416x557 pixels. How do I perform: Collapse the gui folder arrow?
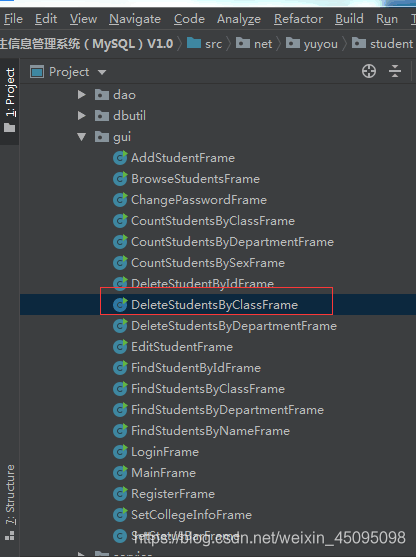tap(82, 137)
